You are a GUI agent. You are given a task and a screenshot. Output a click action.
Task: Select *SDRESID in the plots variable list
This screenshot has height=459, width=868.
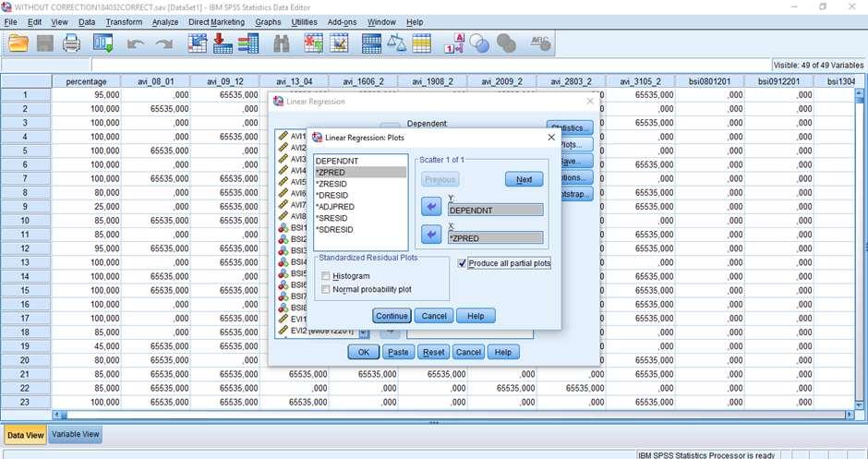[360, 229]
